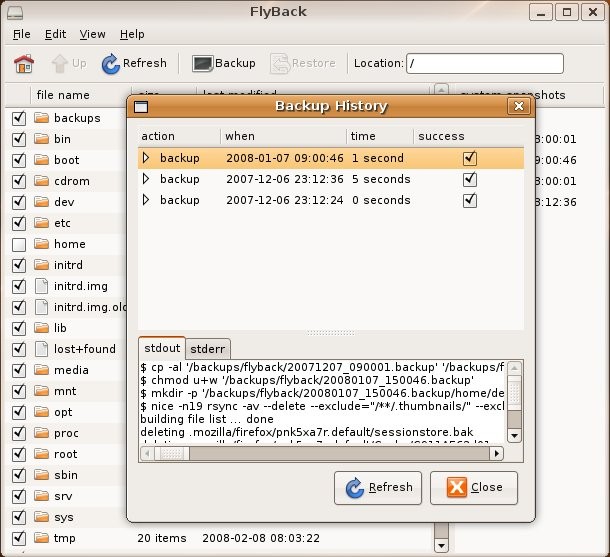Open the backups folder icon
The height and width of the screenshot is (557, 610).
coord(41,117)
